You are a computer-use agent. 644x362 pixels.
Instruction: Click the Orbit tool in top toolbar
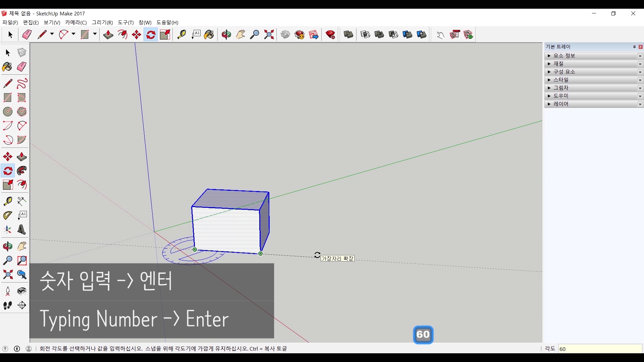(x=226, y=35)
